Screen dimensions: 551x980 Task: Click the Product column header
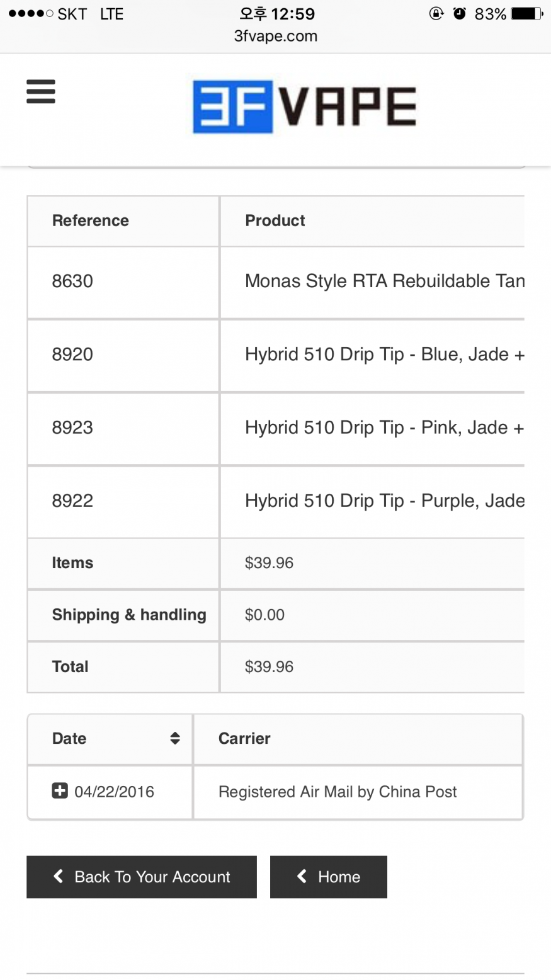pyautogui.click(x=275, y=220)
